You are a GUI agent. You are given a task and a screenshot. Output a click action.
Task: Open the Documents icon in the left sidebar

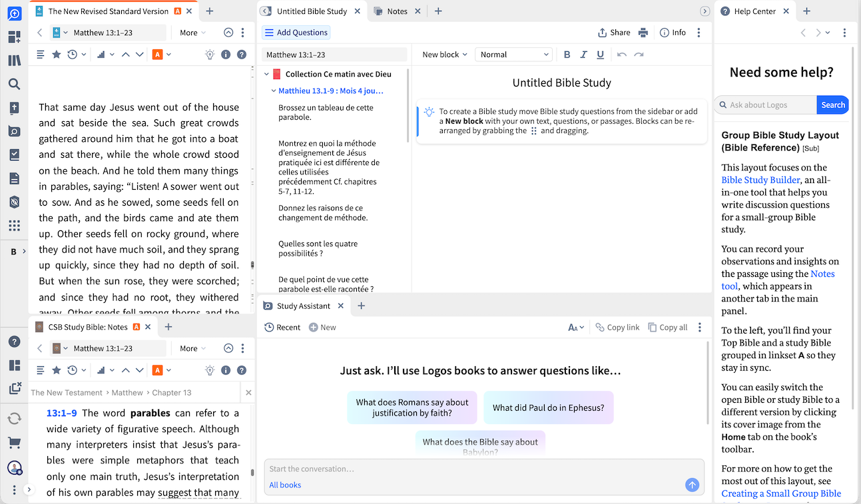coord(14,178)
